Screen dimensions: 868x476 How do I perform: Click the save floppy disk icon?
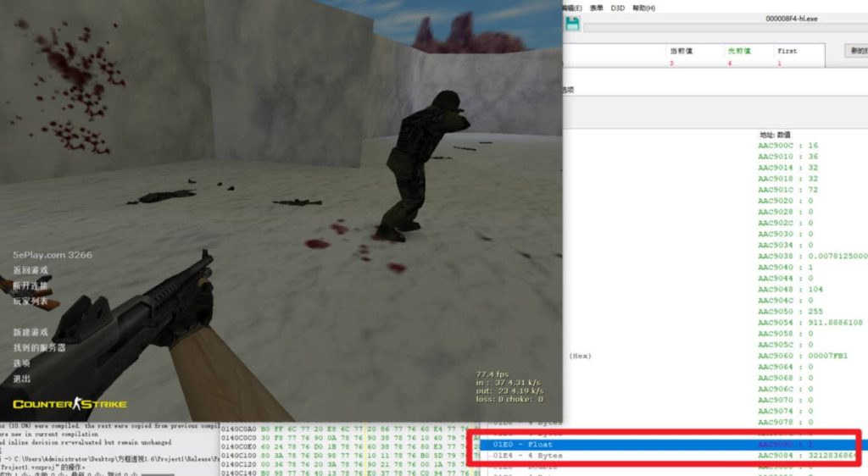(x=573, y=24)
